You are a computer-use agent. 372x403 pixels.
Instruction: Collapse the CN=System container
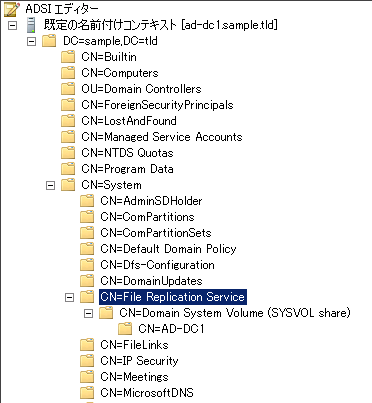coord(50,185)
